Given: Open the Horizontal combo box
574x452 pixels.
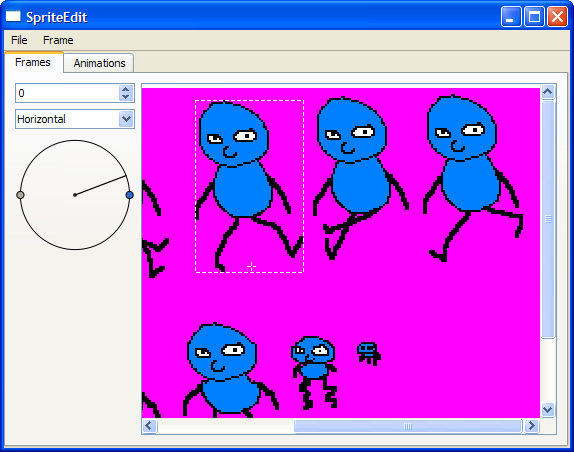Looking at the screenshot, I should [75, 119].
